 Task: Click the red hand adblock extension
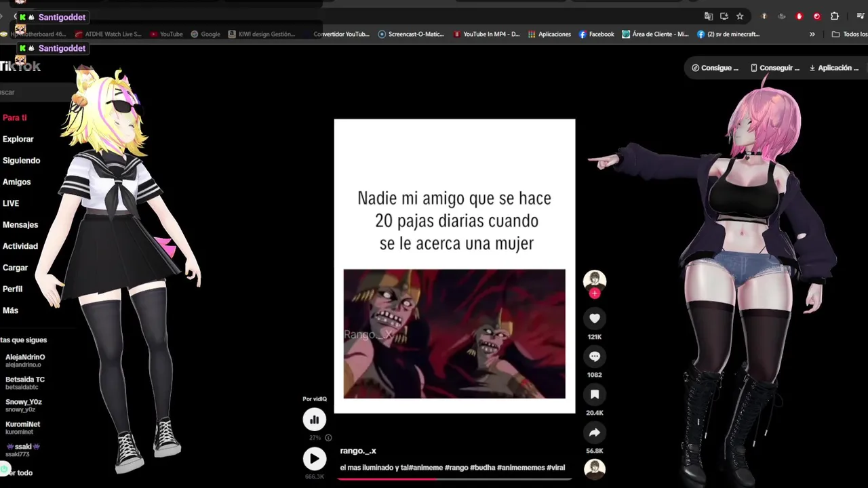coord(800,16)
